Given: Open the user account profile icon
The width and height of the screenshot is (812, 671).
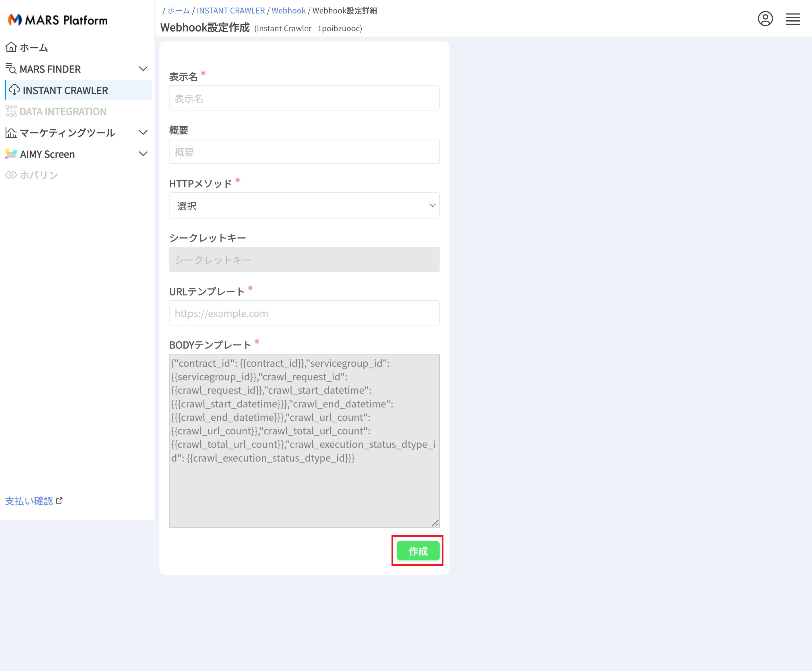Looking at the screenshot, I should click(x=765, y=19).
